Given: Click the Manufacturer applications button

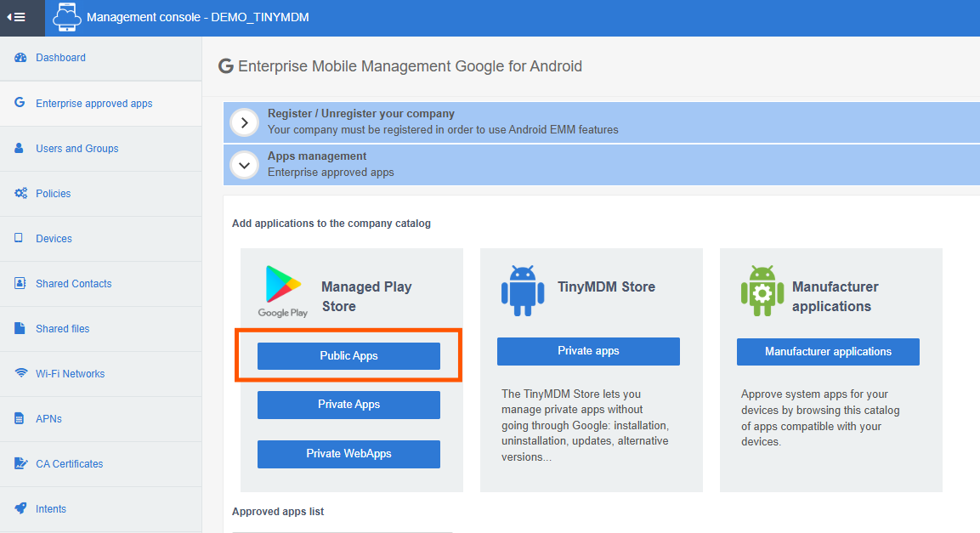Looking at the screenshot, I should point(828,352).
